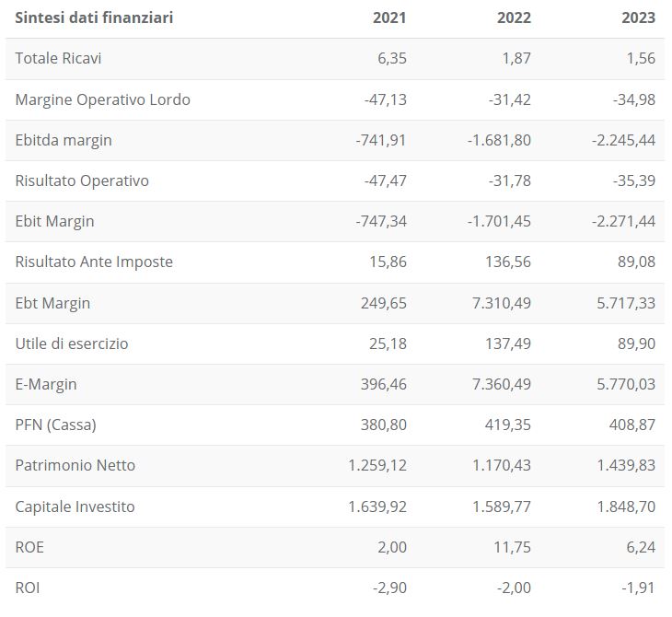Select the PFN (Cassa) row label

point(56,425)
